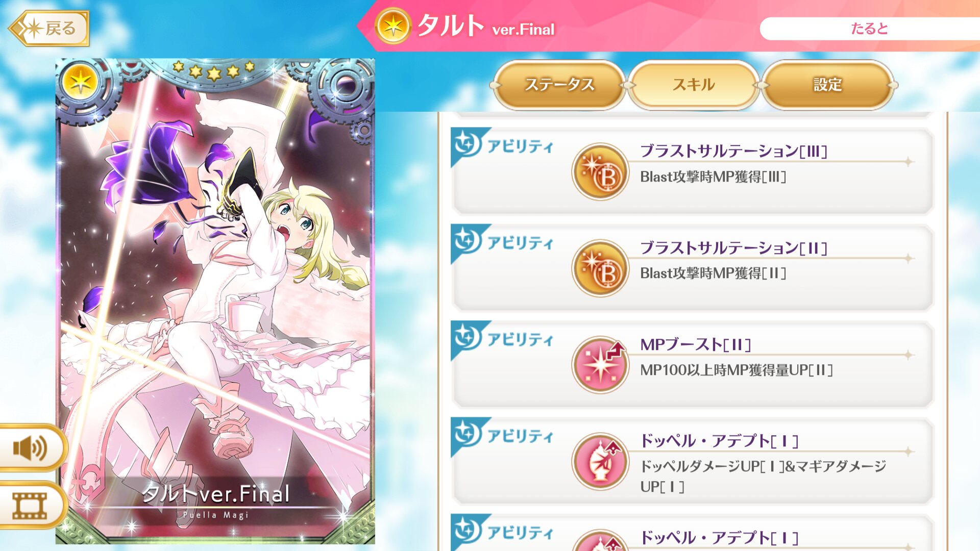The image size is (980, 551).
Task: Select the Blast攻撃時MP獲得[III] description text
Action: tap(713, 177)
